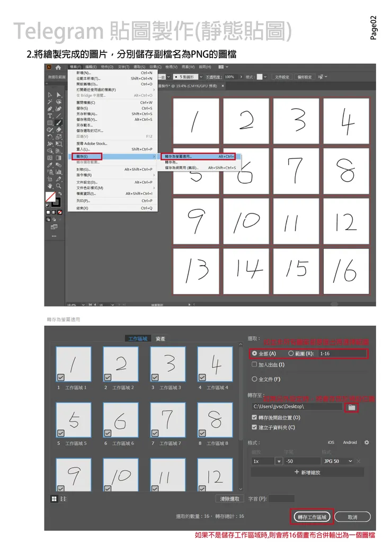Select the Hand tool
This screenshot has width=392, height=554.
pyautogui.click(x=50, y=185)
